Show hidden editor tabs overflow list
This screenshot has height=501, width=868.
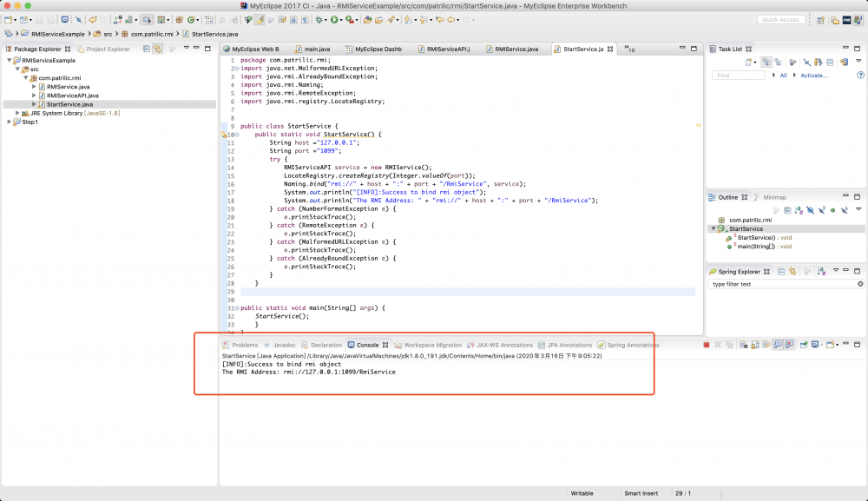pos(629,50)
